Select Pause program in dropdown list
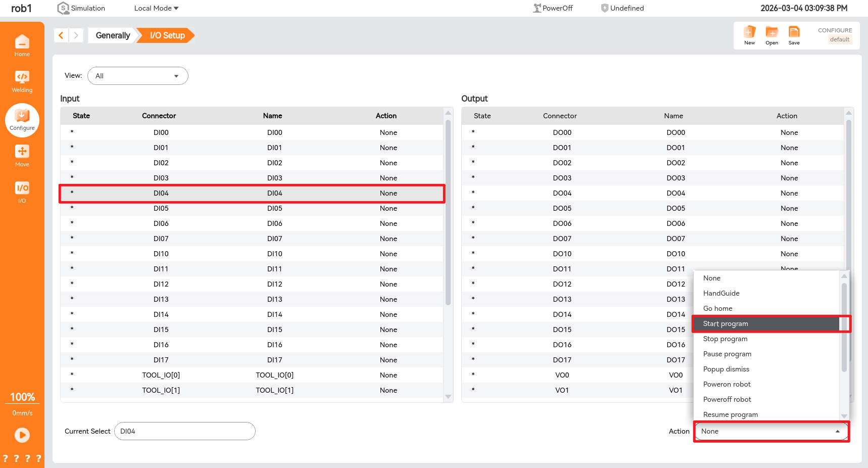 click(727, 354)
